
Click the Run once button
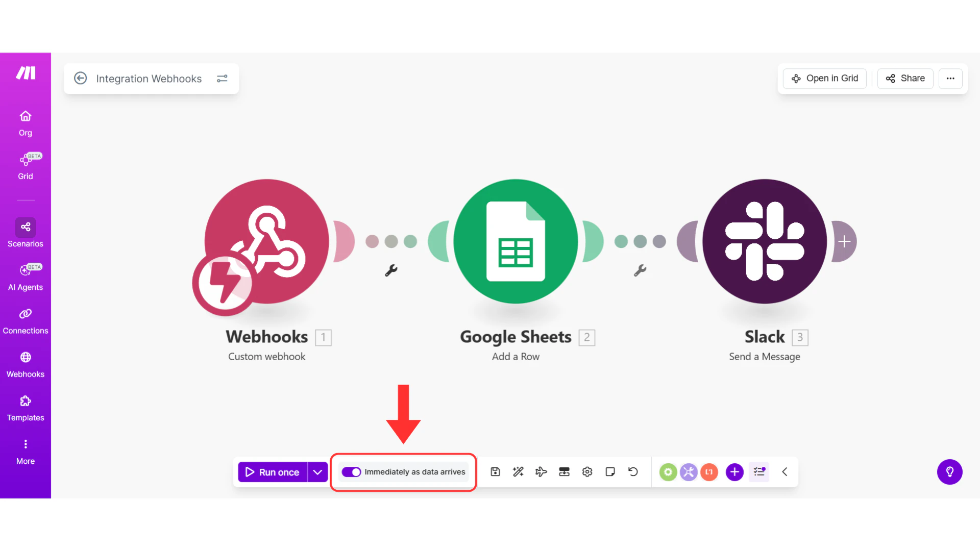pos(273,472)
